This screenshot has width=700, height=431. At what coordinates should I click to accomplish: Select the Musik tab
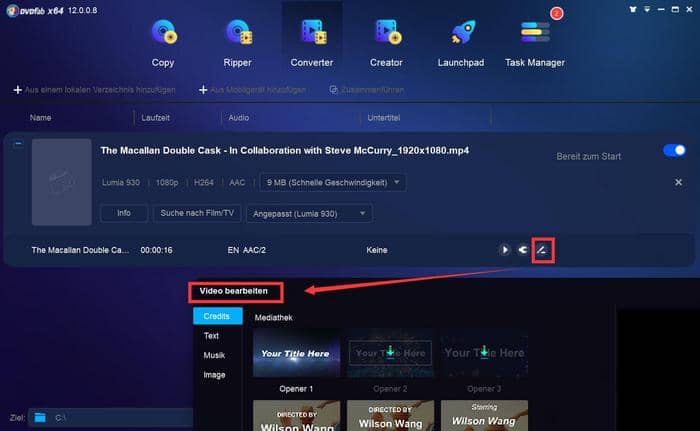[214, 355]
